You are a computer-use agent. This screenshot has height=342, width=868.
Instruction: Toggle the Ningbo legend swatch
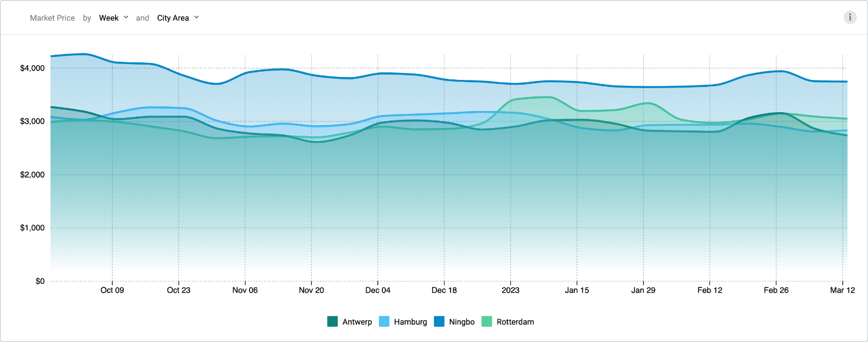click(439, 321)
